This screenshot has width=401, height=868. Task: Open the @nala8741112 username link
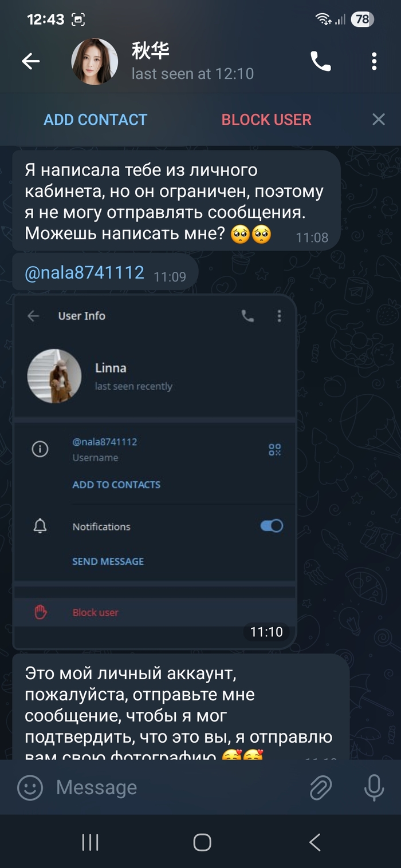point(84,272)
